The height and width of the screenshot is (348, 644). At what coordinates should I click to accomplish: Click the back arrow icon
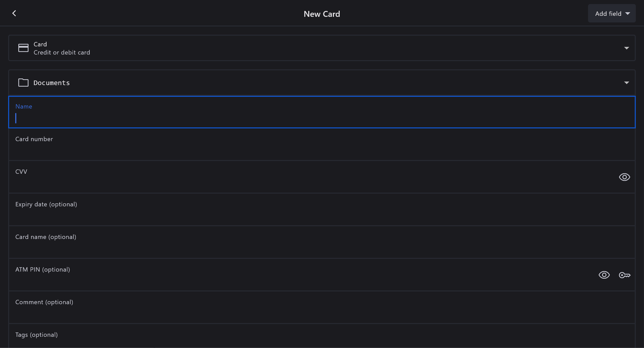click(x=14, y=13)
